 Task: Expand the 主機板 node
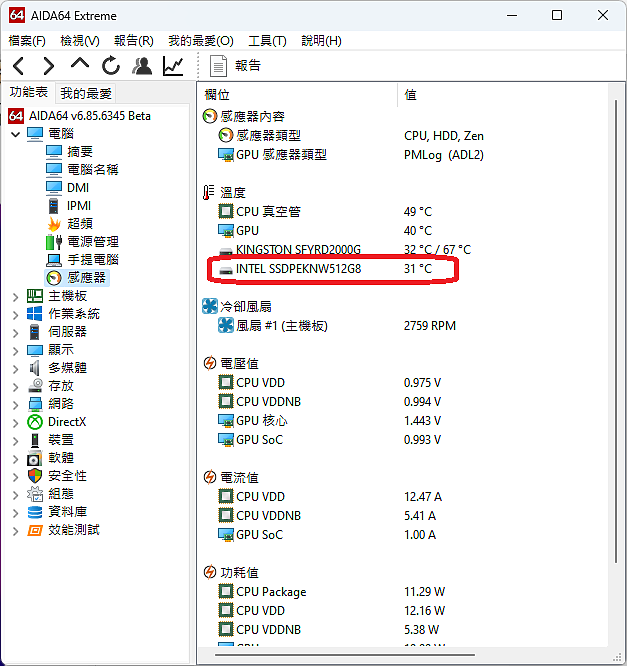[x=16, y=296]
